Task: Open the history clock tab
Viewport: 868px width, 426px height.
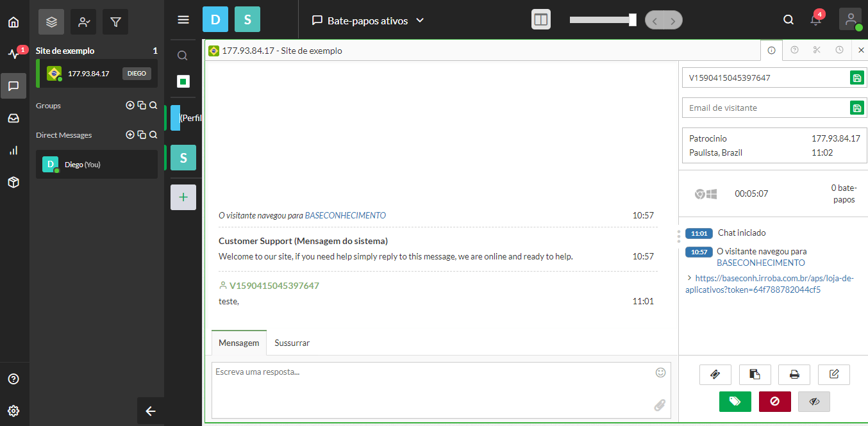Action: 839,50
